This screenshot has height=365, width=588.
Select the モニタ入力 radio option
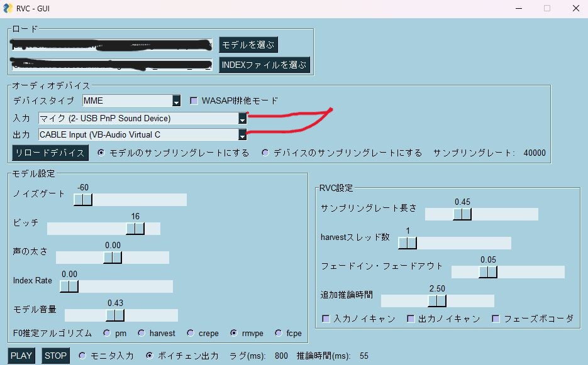coord(82,356)
